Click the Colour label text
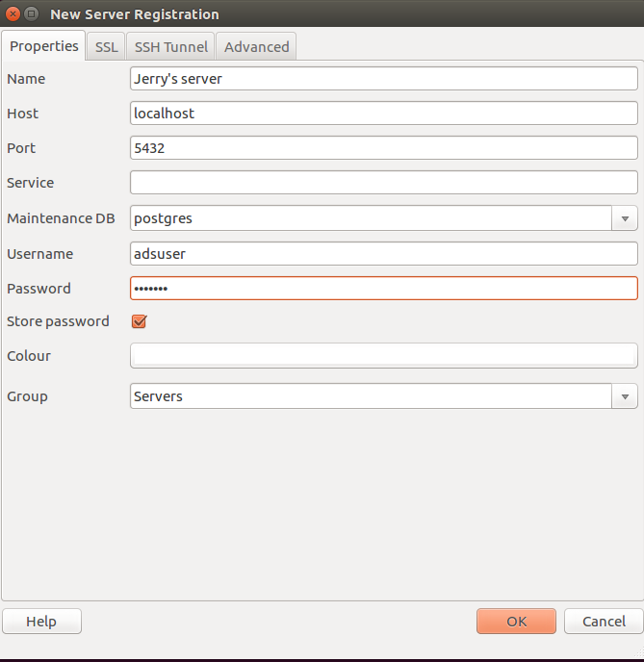The height and width of the screenshot is (662, 644). click(29, 355)
